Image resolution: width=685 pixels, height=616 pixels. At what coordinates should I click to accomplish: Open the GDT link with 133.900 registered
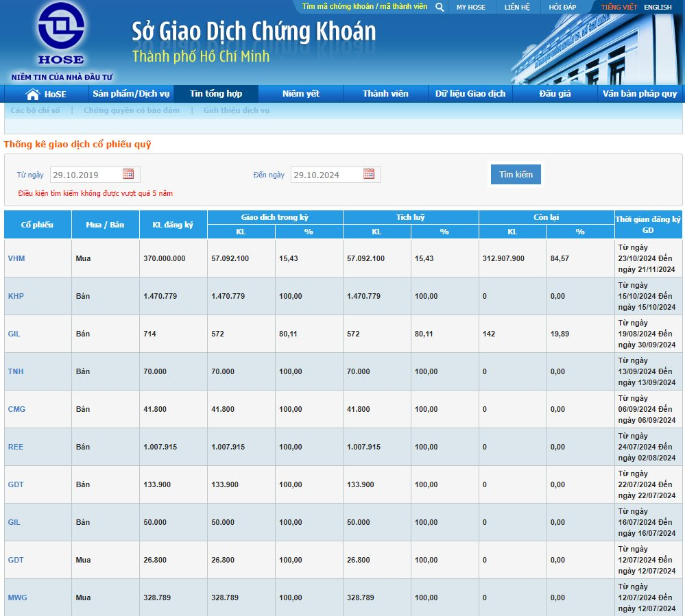(16, 484)
